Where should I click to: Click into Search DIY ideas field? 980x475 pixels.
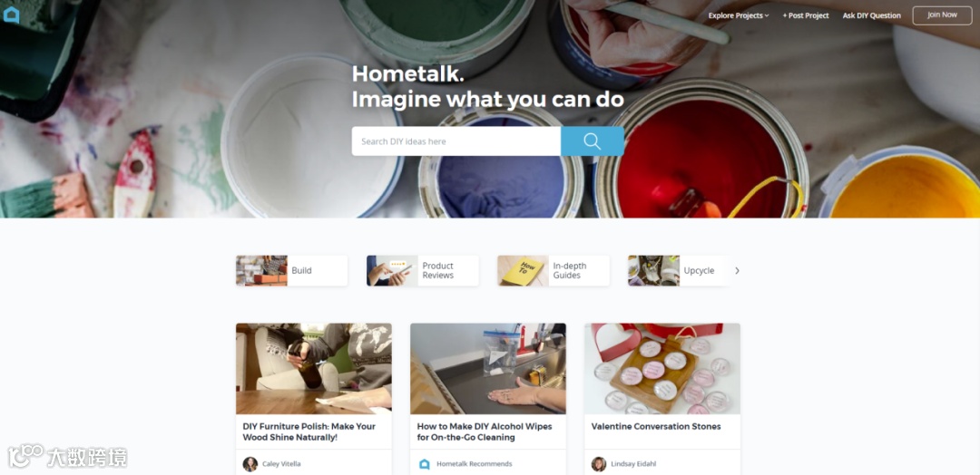456,141
